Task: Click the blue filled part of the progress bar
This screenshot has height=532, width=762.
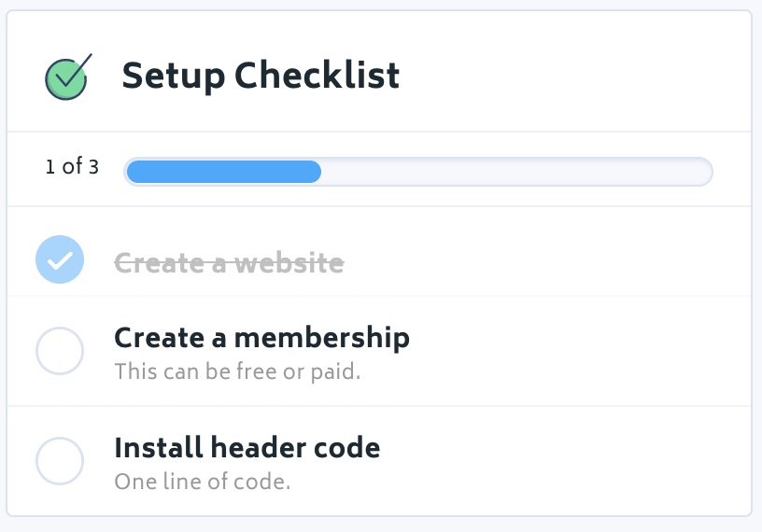Action: tap(223, 172)
